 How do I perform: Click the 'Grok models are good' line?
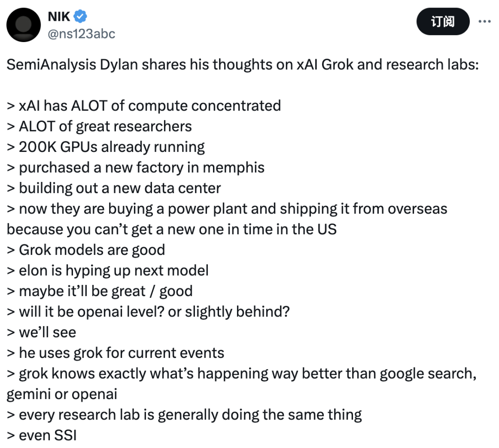point(86,250)
